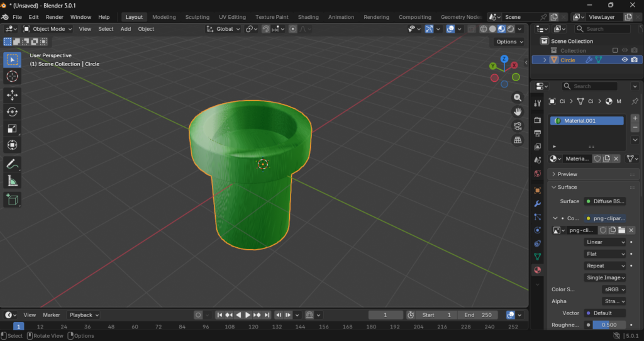Select the Scale tool
The width and height of the screenshot is (644, 341).
click(x=12, y=128)
